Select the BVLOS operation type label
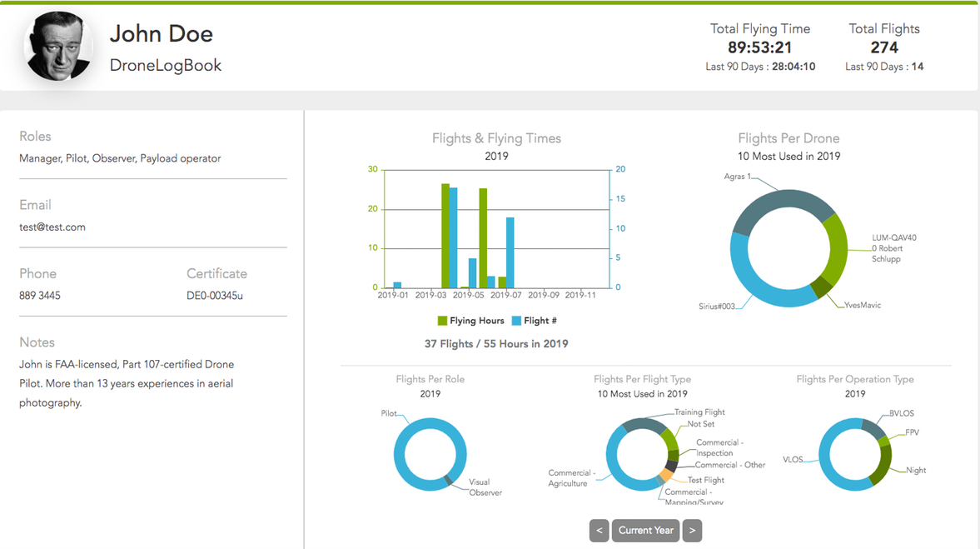The image size is (980, 549). coord(902,413)
